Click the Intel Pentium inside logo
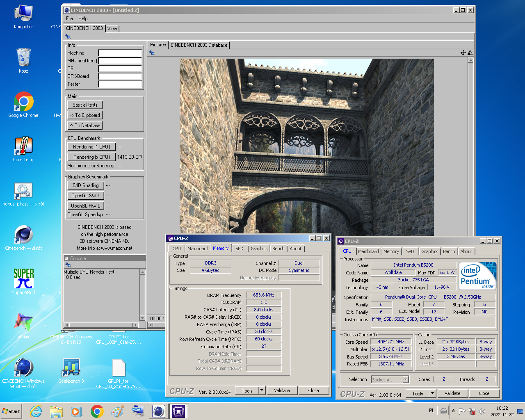Image resolution: width=525 pixels, height=420 pixels. pos(477,276)
